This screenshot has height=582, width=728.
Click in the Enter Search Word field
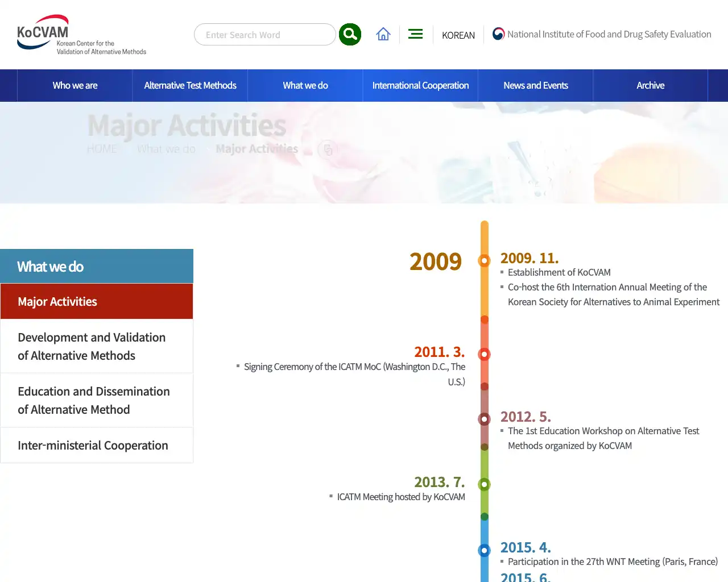click(264, 35)
